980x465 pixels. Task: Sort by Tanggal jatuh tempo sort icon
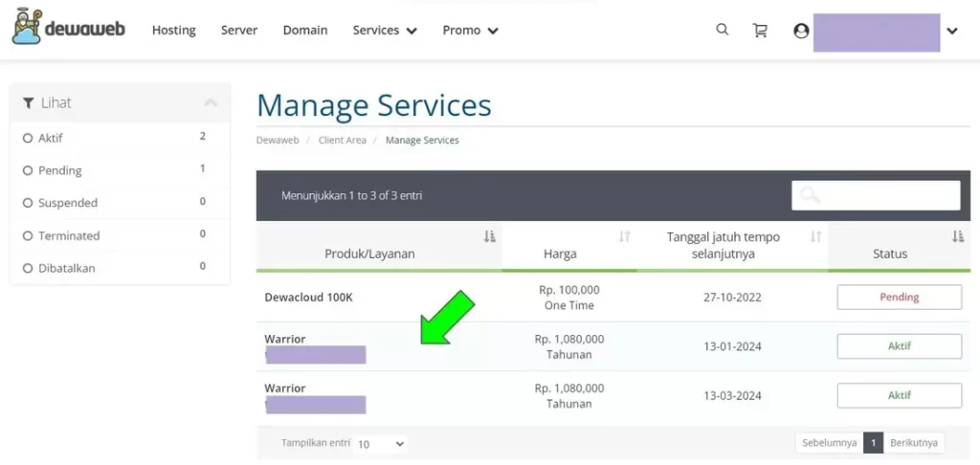815,237
